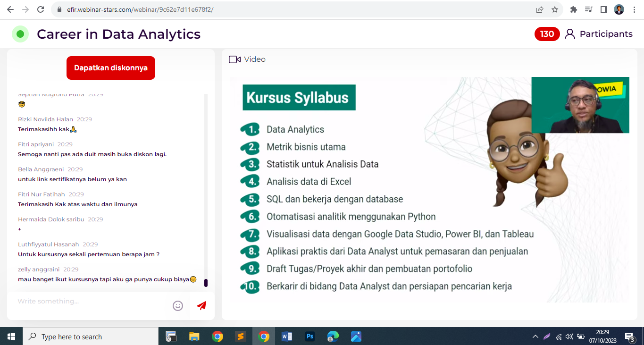The image size is (644, 345).
Task: Click the 130 participants count badge
Action: (x=547, y=34)
